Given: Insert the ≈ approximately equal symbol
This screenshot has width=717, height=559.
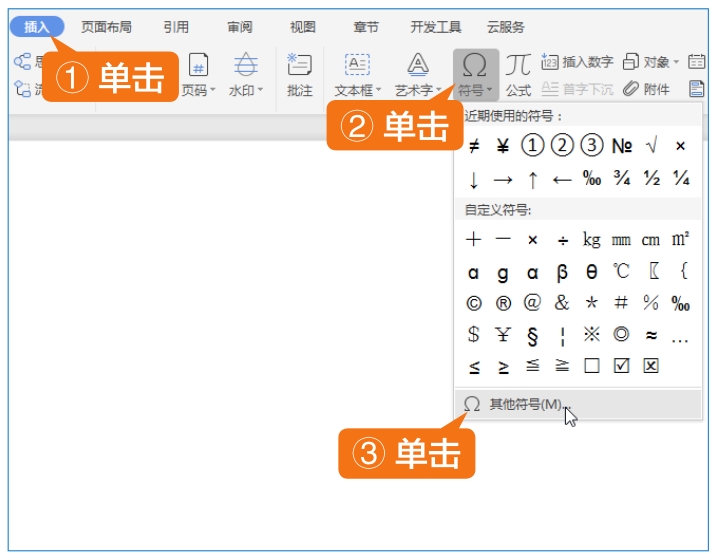Looking at the screenshot, I should pos(651,335).
